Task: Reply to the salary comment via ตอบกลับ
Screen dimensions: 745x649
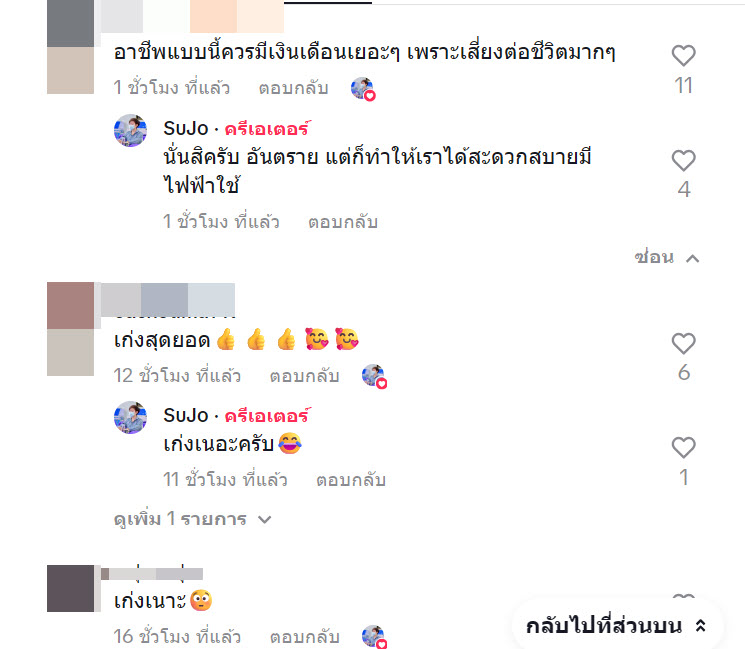Action: point(293,88)
